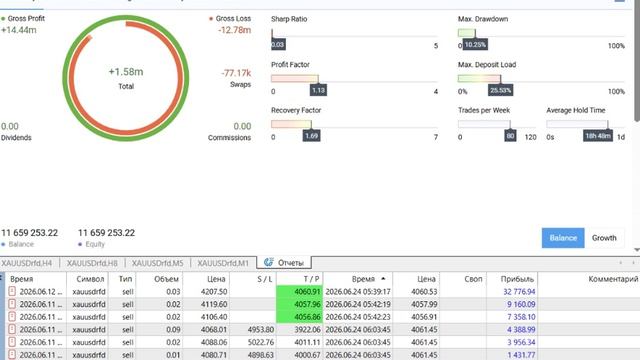This screenshot has height=360, width=640.
Task: Sort by Прибыль column header
Action: [x=512, y=279]
